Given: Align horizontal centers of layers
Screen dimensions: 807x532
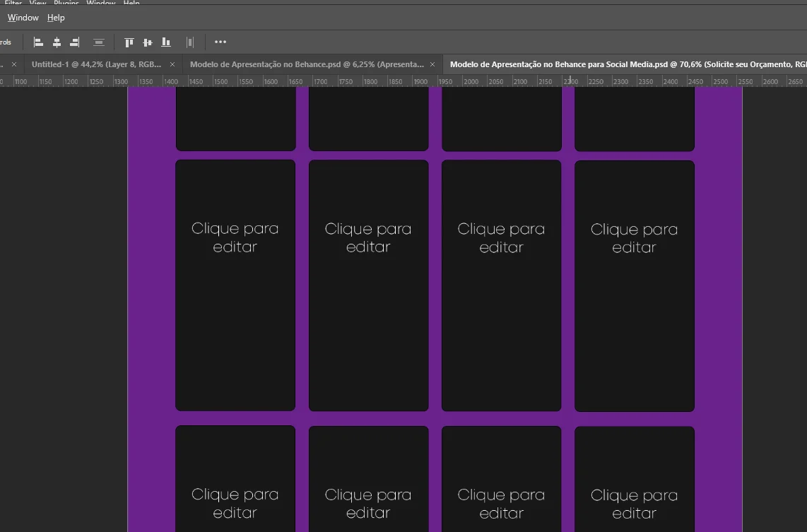Looking at the screenshot, I should [x=57, y=42].
